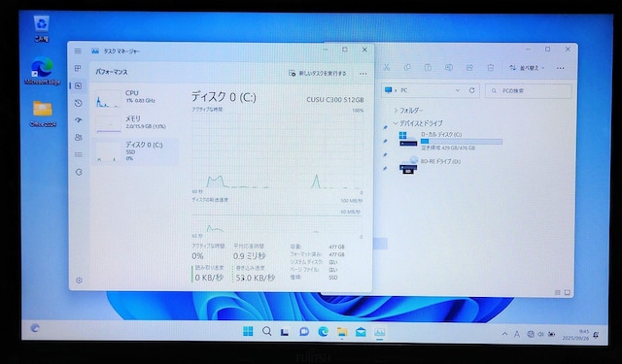
Task: Switch to Task Manager taskbar icon
Action: coord(380,332)
